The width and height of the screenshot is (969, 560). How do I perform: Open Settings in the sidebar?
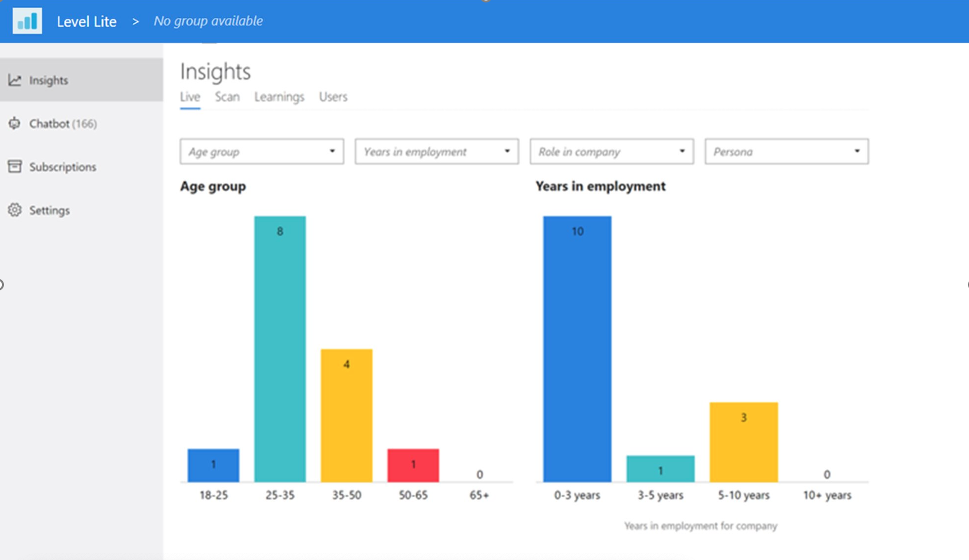point(81,210)
